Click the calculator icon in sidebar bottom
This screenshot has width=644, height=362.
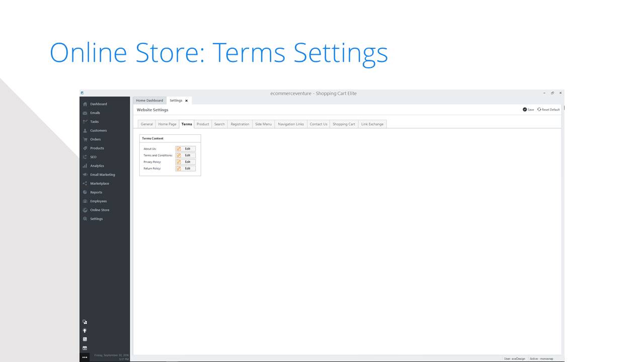coord(85,339)
